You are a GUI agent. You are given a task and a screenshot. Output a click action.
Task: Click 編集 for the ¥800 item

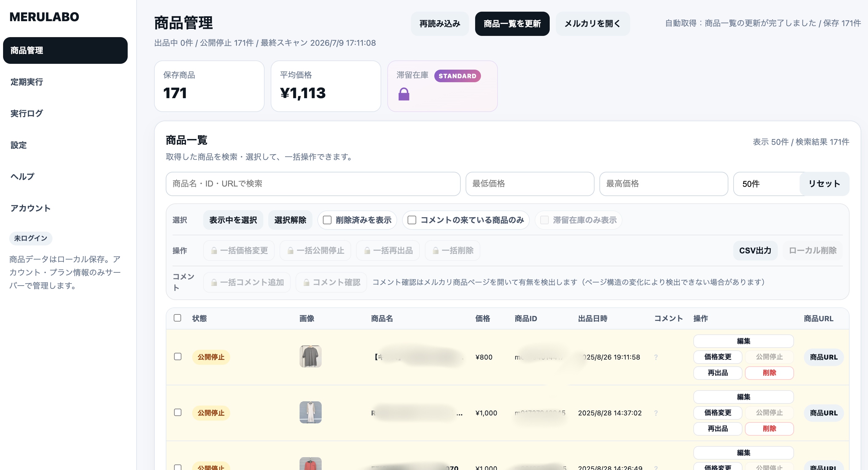[x=743, y=341]
